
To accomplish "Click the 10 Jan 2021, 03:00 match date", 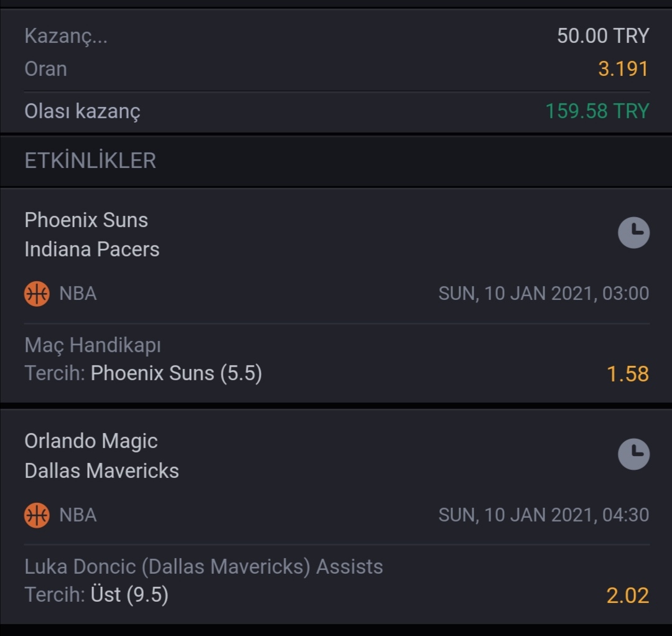I will [x=543, y=294].
